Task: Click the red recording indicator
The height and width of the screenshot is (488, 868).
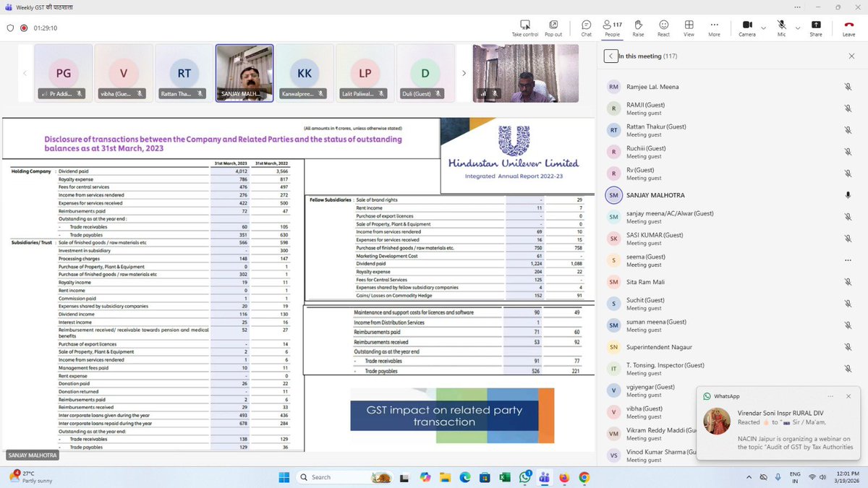Action: coord(24,28)
